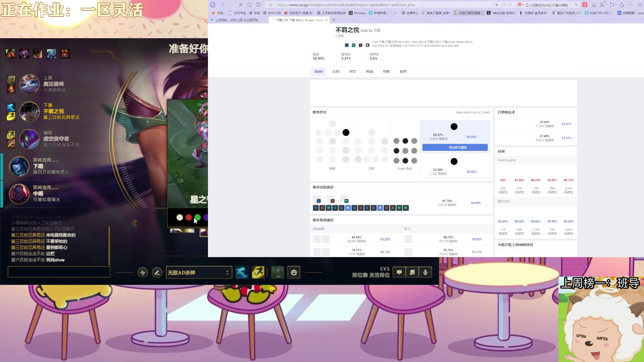Change the Ghost summoner spell slot

point(242,273)
